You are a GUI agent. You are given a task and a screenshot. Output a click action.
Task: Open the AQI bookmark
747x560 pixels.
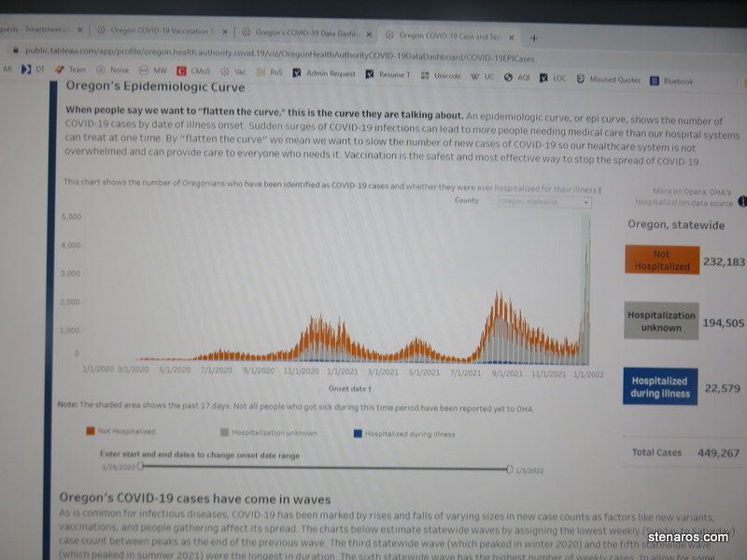517,77
